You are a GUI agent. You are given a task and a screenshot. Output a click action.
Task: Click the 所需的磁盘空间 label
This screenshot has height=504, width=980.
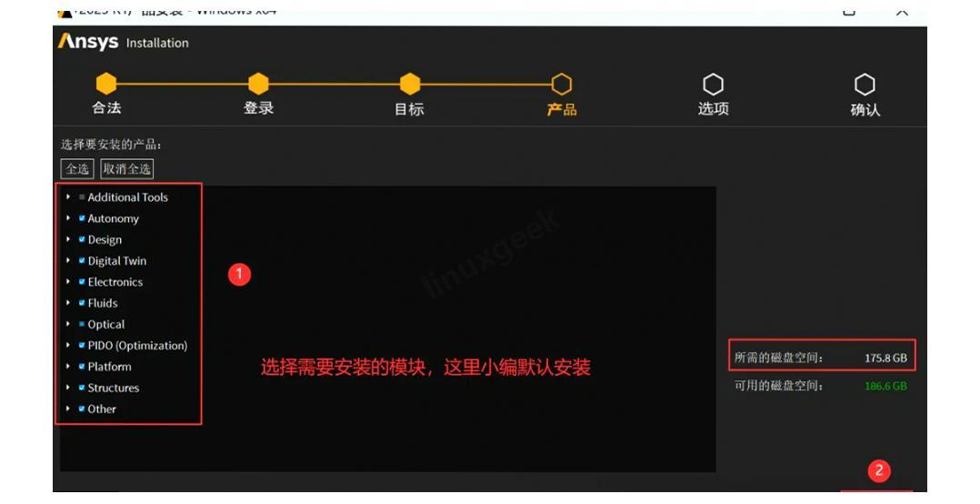point(779,358)
